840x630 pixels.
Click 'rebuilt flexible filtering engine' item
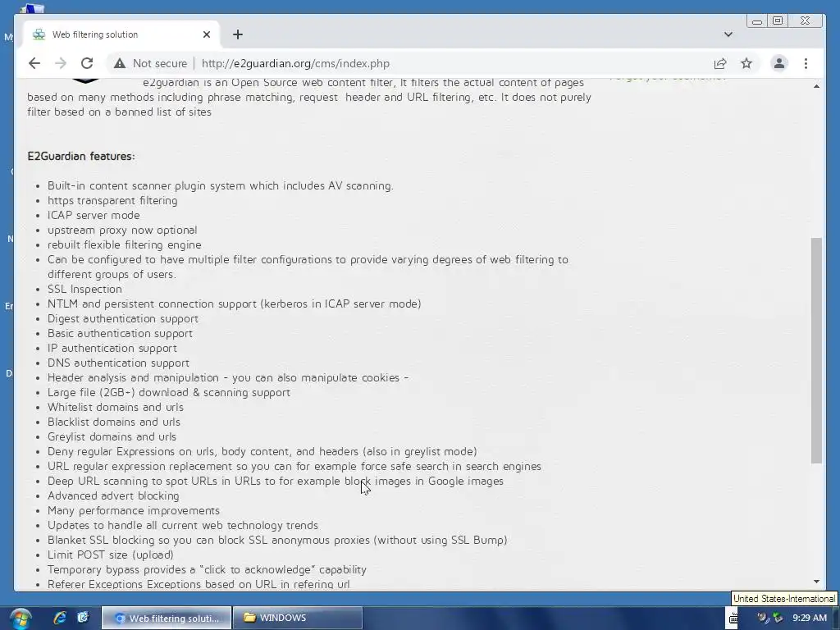(125, 244)
